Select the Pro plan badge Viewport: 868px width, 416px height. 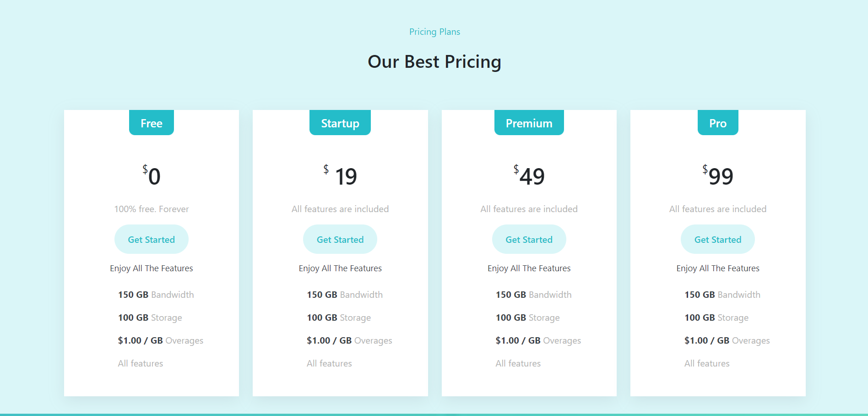tap(718, 123)
